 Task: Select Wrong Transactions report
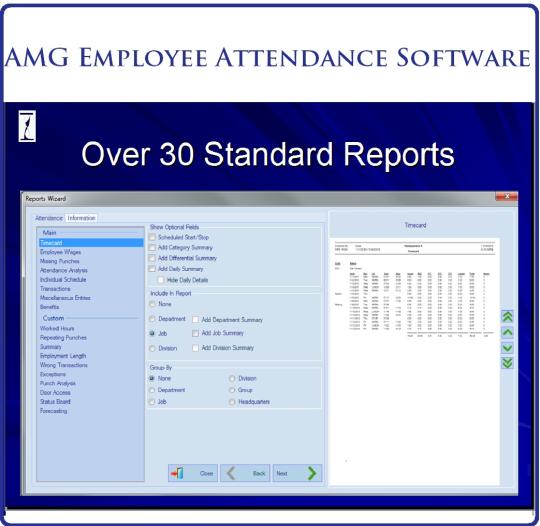tap(64, 365)
